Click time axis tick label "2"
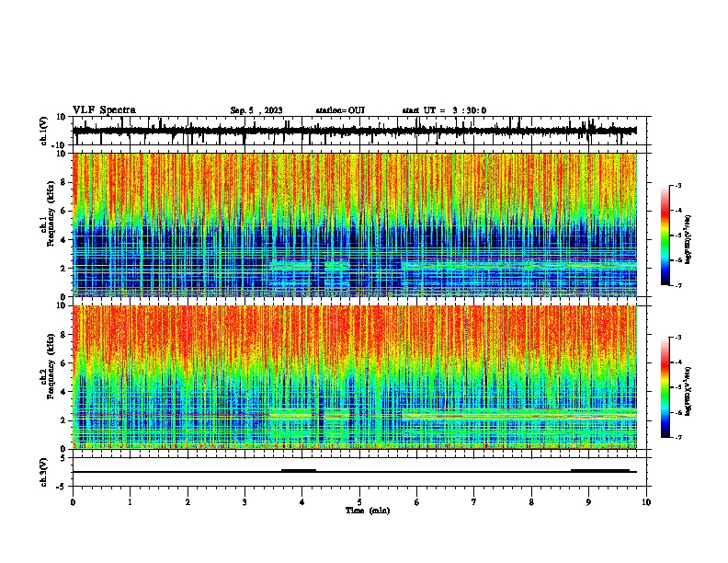Viewport: 728px width, 563px height. click(188, 502)
